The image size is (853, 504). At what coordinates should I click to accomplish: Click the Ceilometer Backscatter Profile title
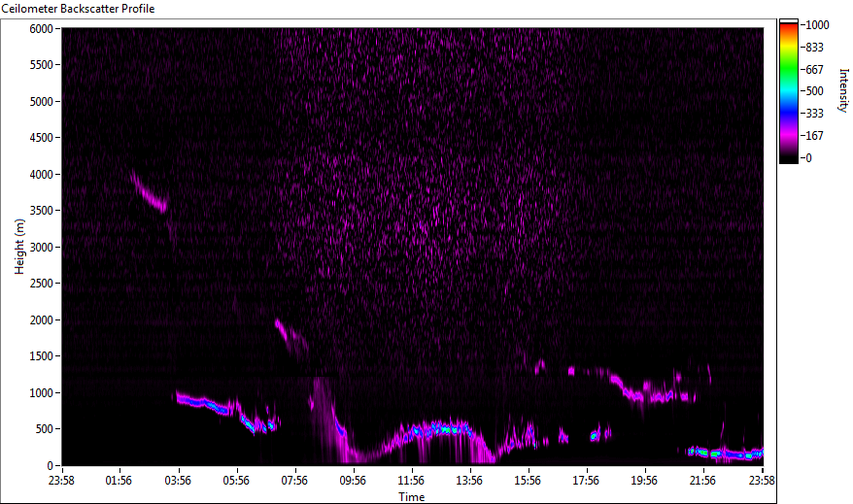click(x=78, y=9)
